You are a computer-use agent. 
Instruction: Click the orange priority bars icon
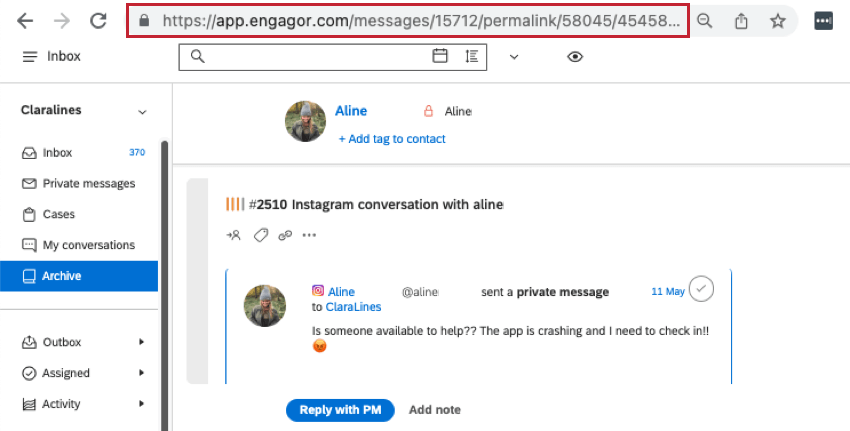(x=235, y=204)
